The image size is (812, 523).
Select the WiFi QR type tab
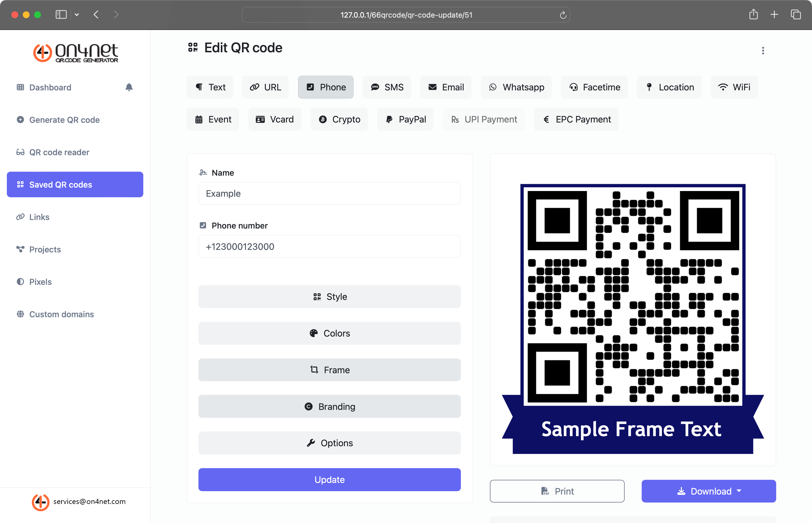pyautogui.click(x=734, y=87)
